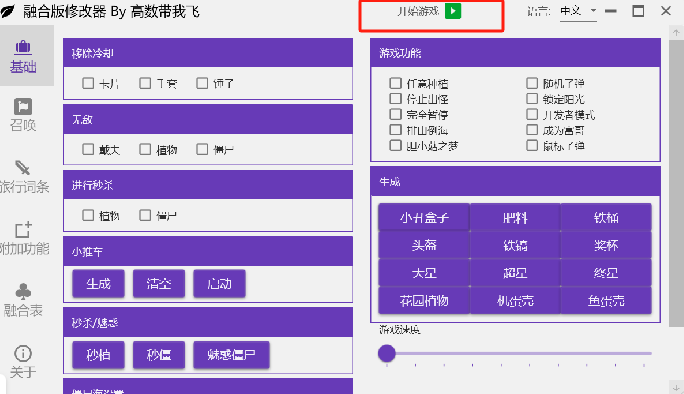684x394 pixels.
Task: Click the middle button in the 生成 bottom row
Action: [515, 300]
